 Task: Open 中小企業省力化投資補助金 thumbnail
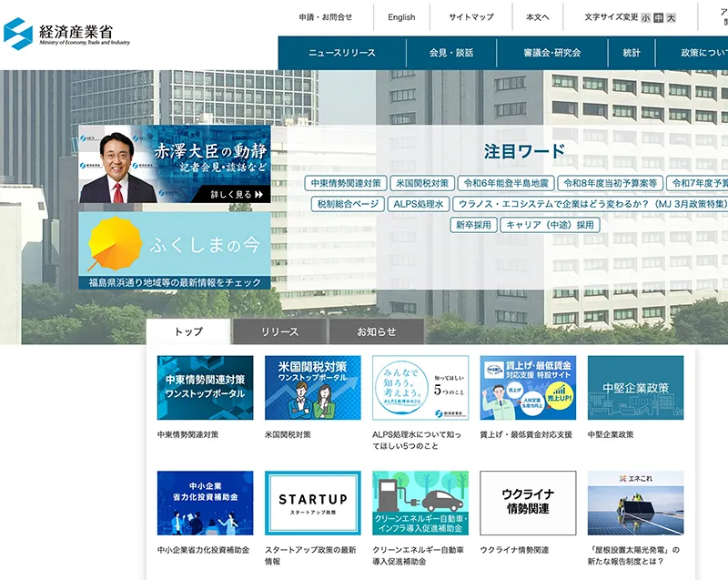click(206, 503)
